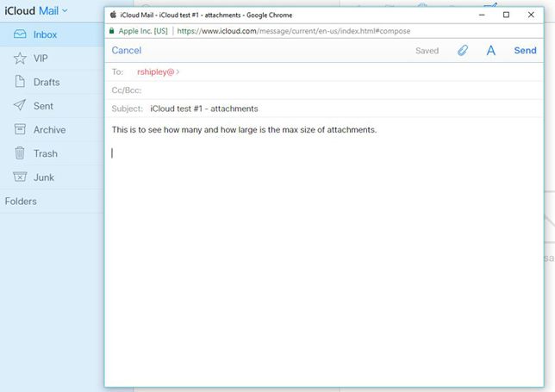Click the To: field area
555x392 pixels.
point(324,72)
